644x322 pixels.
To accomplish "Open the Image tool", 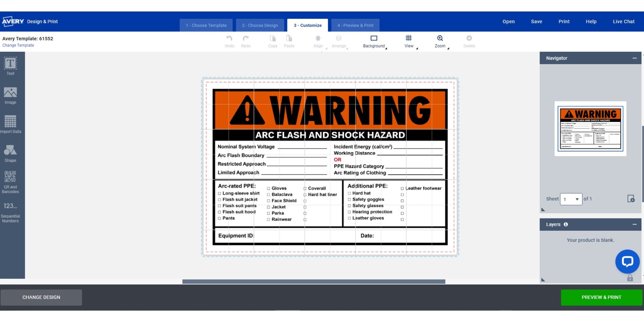I will (10, 96).
